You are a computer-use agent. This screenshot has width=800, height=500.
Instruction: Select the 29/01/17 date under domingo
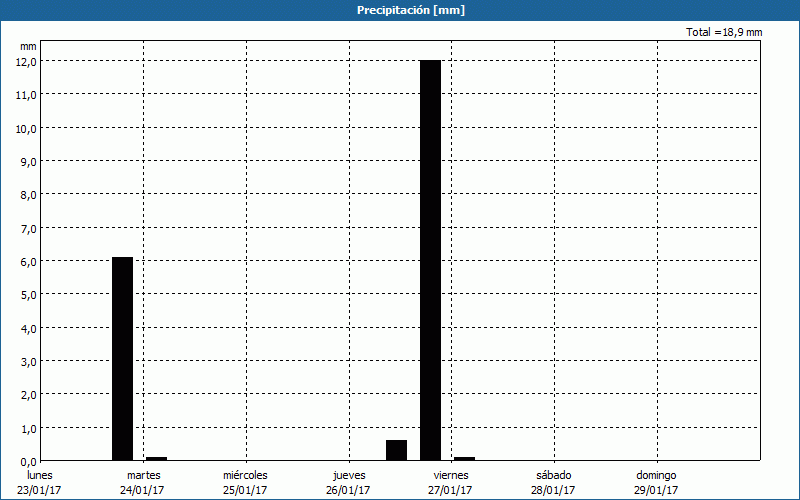tap(657, 490)
